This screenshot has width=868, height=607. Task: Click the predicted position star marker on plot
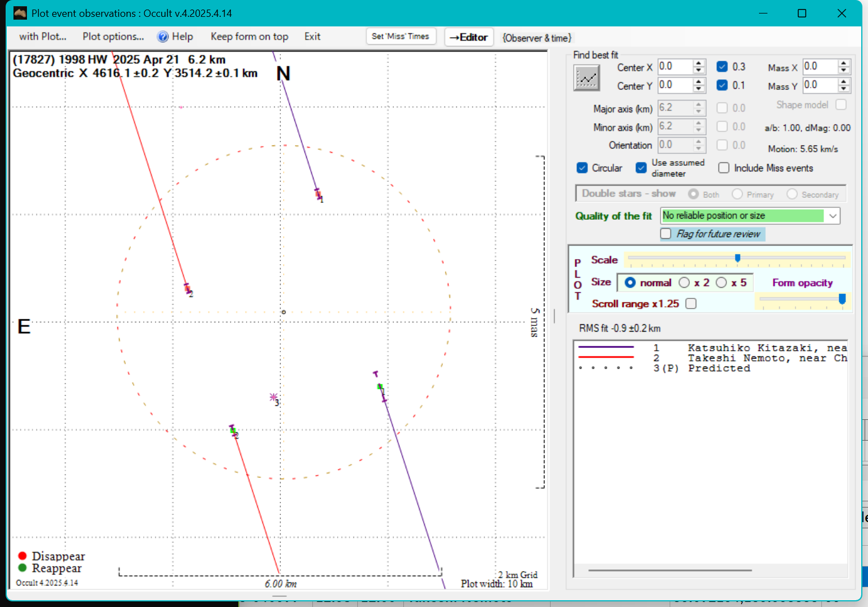pyautogui.click(x=274, y=397)
